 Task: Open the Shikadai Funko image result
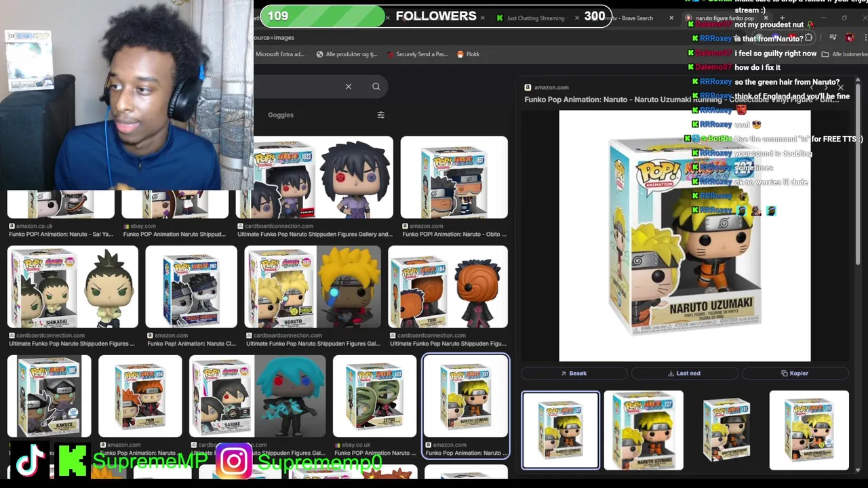[x=73, y=287]
